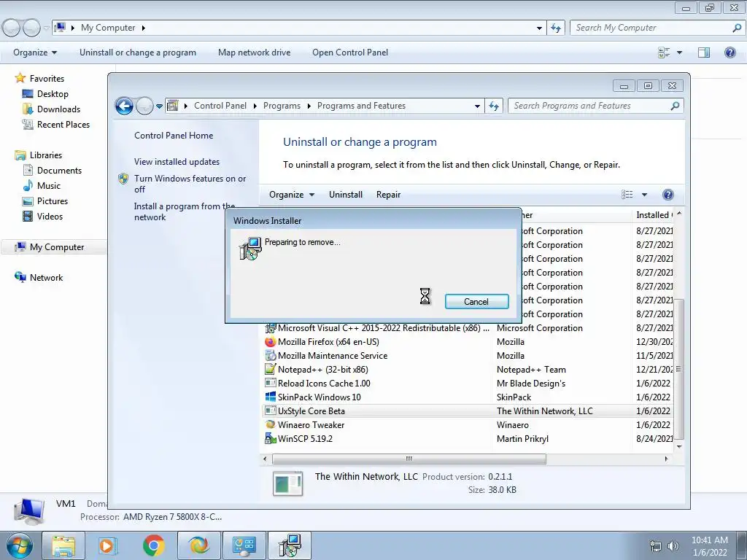
Task: Open View installed updates link
Action: coord(177,161)
